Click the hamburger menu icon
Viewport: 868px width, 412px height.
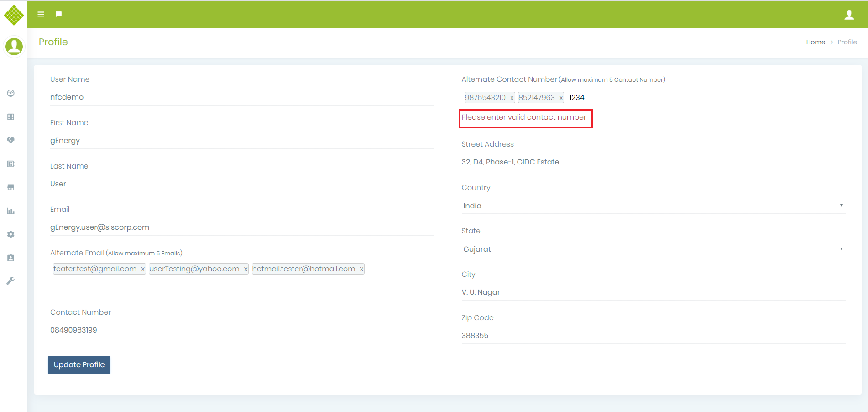(41, 14)
